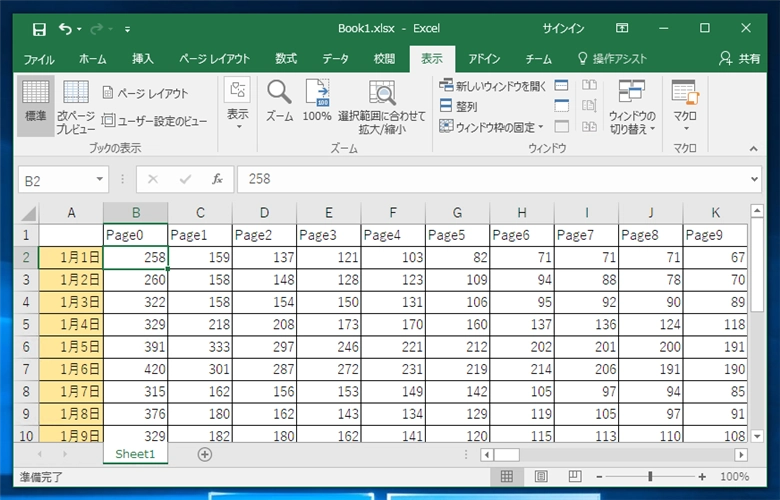Click horizontal scrollbar right arrow
Image resolution: width=780 pixels, height=500 pixels.
(x=741, y=454)
